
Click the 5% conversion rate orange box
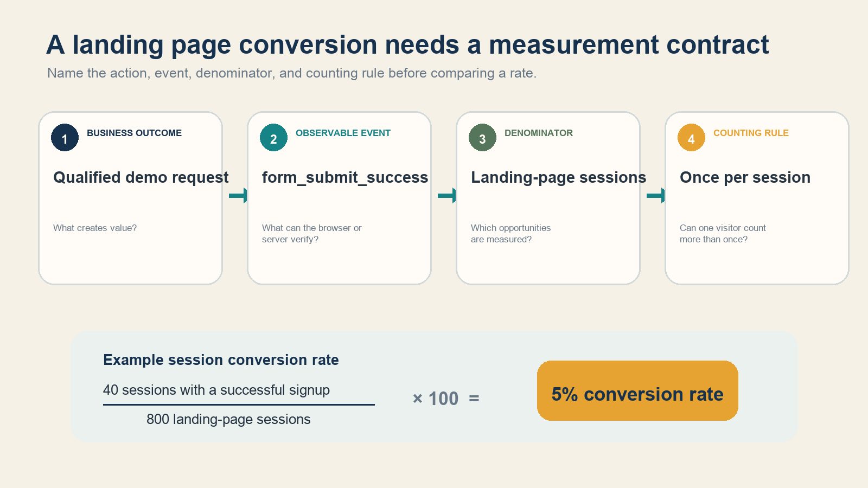(x=637, y=390)
